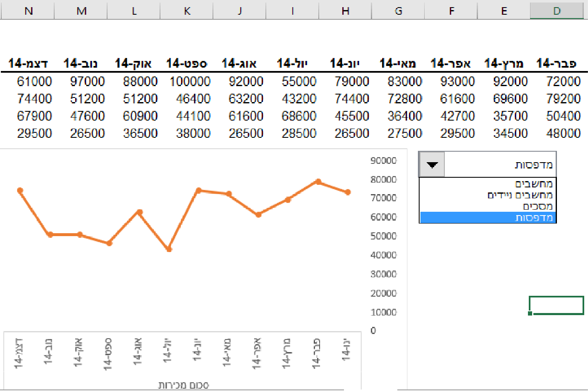Select column D header
This screenshot has height=392, width=588.
coord(556,10)
